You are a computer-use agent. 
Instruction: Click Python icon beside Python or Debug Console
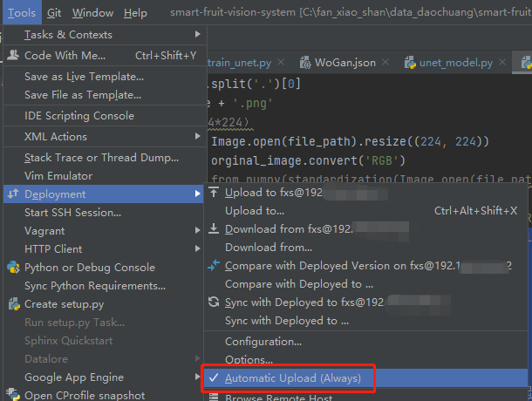click(13, 268)
